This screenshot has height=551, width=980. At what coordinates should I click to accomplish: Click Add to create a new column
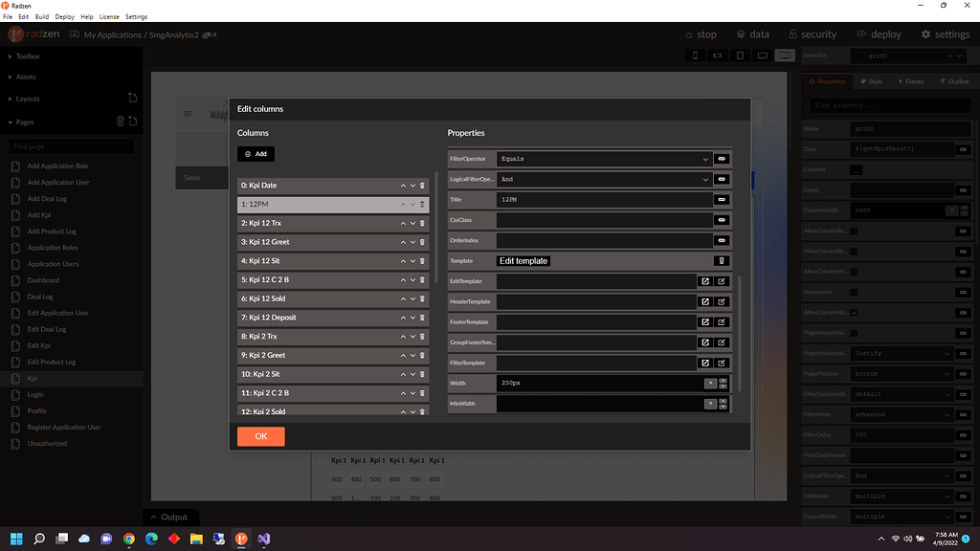point(255,153)
